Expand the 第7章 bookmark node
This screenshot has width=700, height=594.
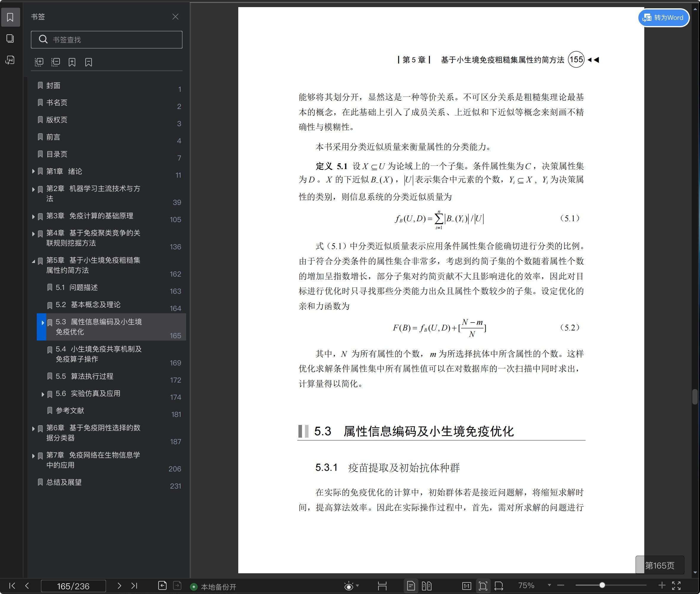coord(33,456)
